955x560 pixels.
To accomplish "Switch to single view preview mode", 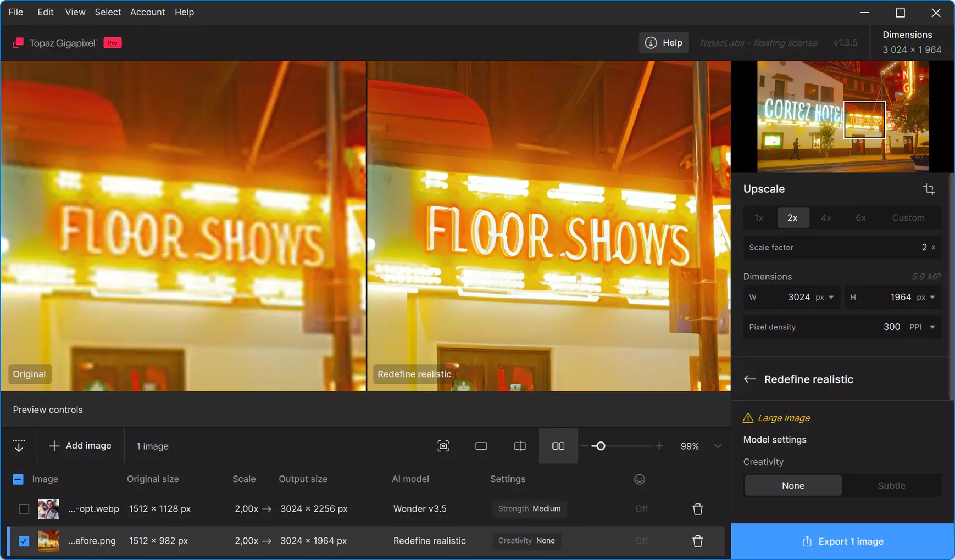I will pyautogui.click(x=481, y=446).
